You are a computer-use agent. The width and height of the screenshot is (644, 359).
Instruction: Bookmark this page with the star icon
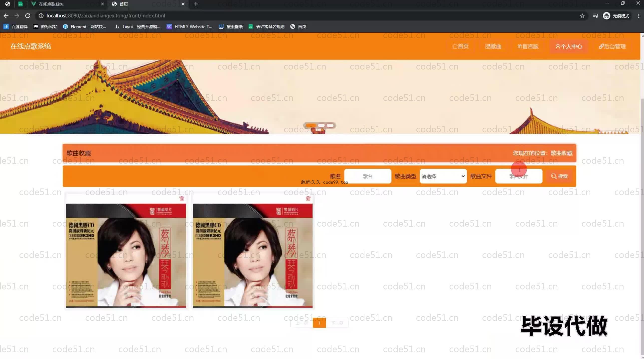[x=582, y=16]
